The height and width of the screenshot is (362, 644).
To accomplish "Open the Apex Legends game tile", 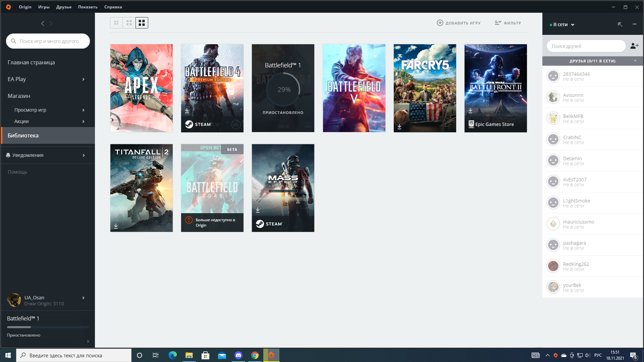I will tap(142, 88).
